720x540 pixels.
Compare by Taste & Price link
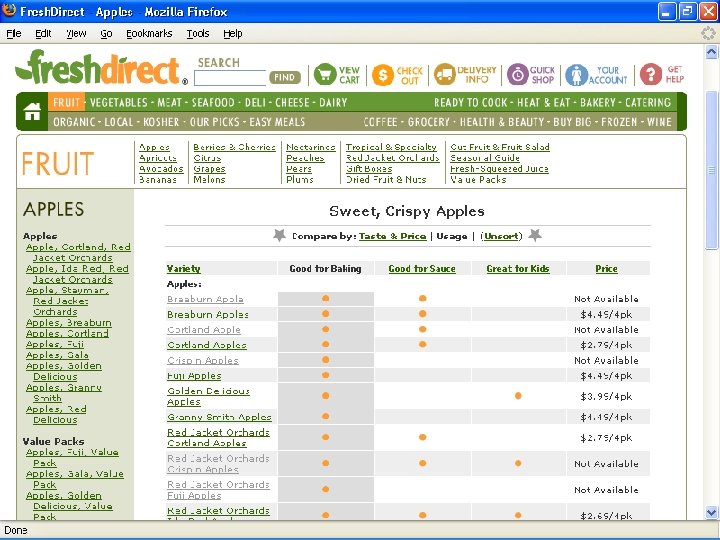point(392,236)
